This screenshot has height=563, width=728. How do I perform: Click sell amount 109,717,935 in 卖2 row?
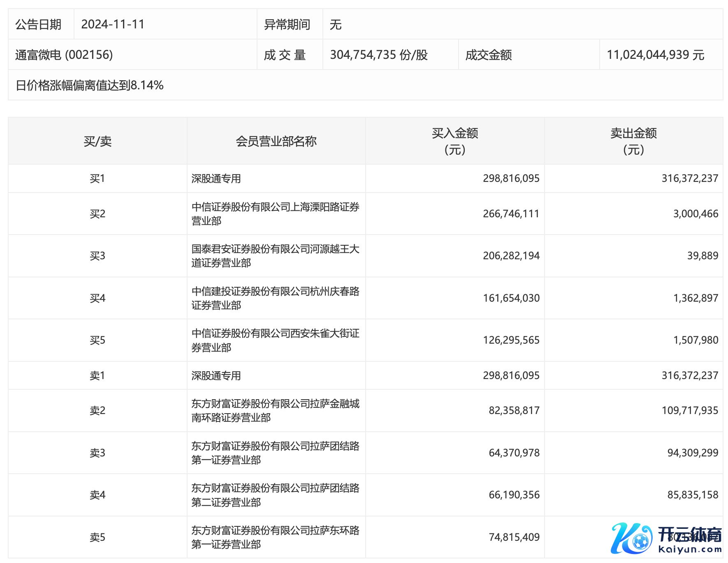click(x=689, y=410)
